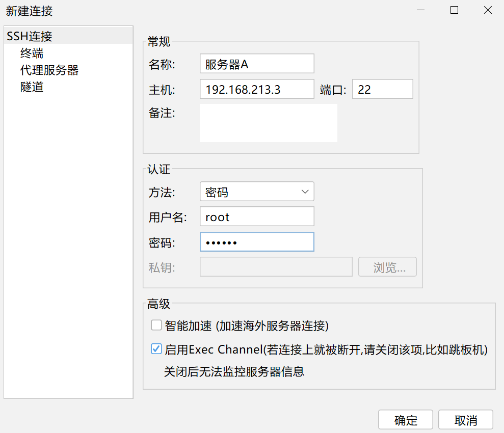Click the 用户名 field containing root

(256, 217)
